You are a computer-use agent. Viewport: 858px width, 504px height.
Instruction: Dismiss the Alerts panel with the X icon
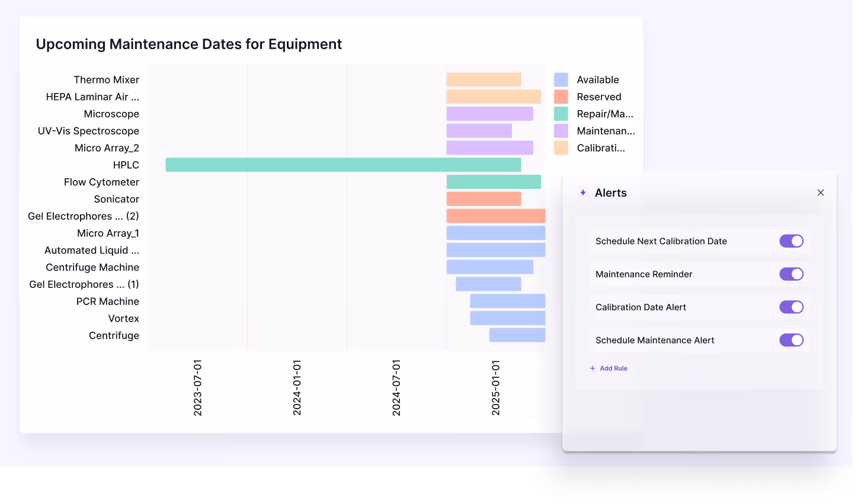[x=821, y=192]
